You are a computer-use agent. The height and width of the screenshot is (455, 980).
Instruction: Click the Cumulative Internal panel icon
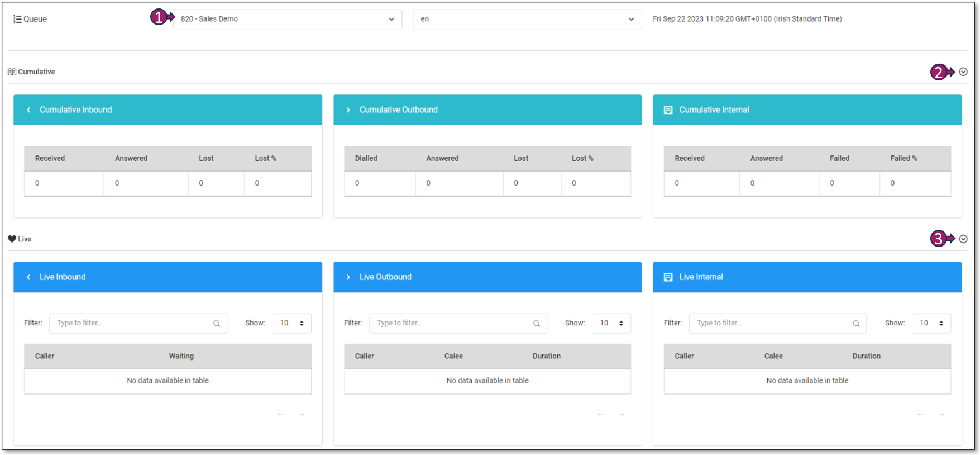pos(668,110)
